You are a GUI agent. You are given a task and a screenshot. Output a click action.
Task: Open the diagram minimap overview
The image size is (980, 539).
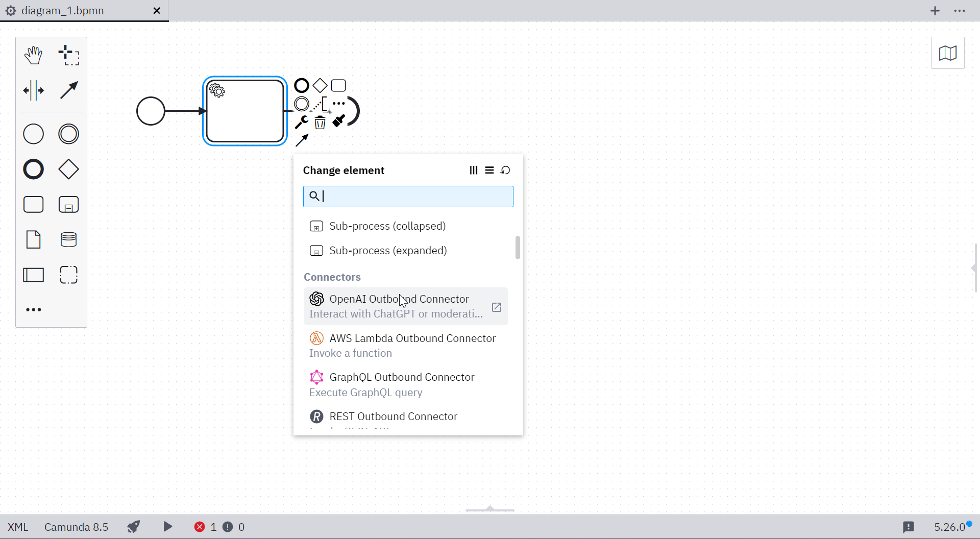click(x=948, y=53)
